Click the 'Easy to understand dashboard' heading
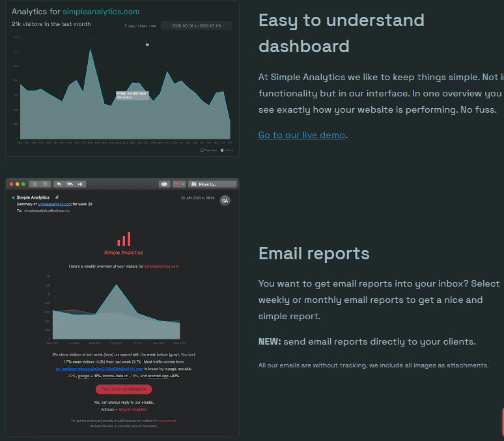This screenshot has width=504, height=441. pyautogui.click(x=341, y=33)
